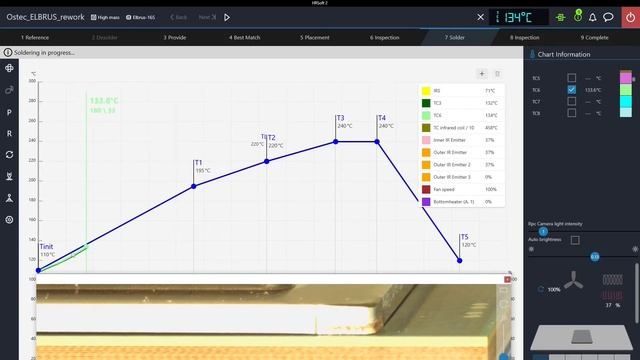Click the nozzle sidebar icon below refresh

[9, 176]
